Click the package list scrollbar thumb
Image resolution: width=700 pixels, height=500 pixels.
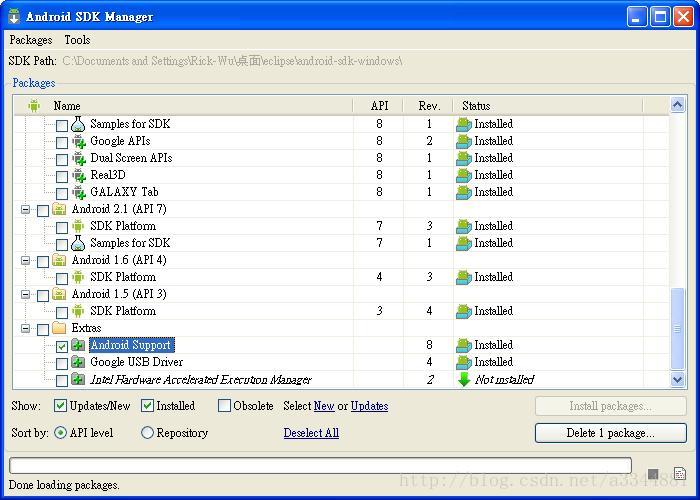coord(677,329)
